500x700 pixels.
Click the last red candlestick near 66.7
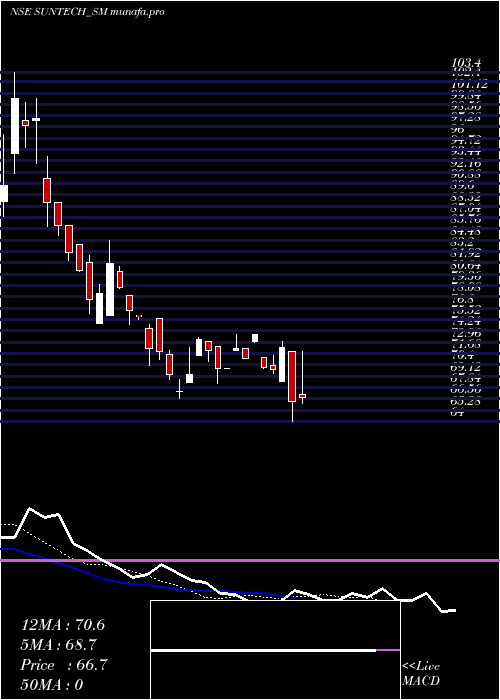point(303,396)
